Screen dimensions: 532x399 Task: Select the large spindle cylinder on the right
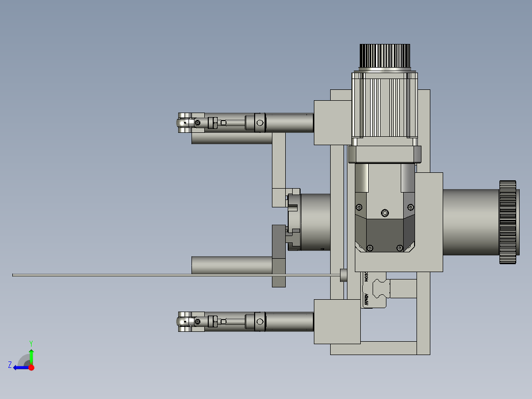[x=471, y=222]
